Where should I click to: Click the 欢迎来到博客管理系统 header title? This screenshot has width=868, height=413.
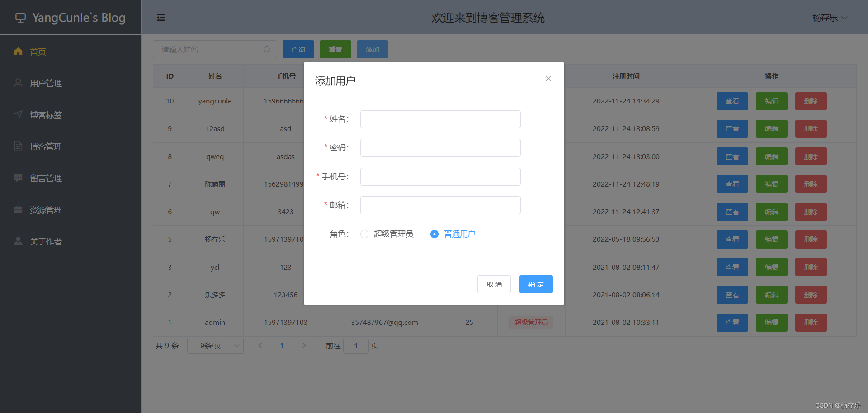point(488,18)
